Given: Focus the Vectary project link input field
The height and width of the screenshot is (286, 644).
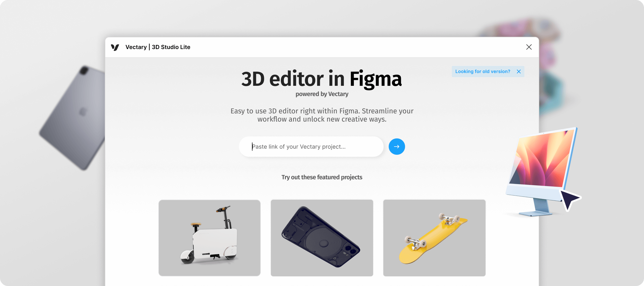Looking at the screenshot, I should 311,147.
